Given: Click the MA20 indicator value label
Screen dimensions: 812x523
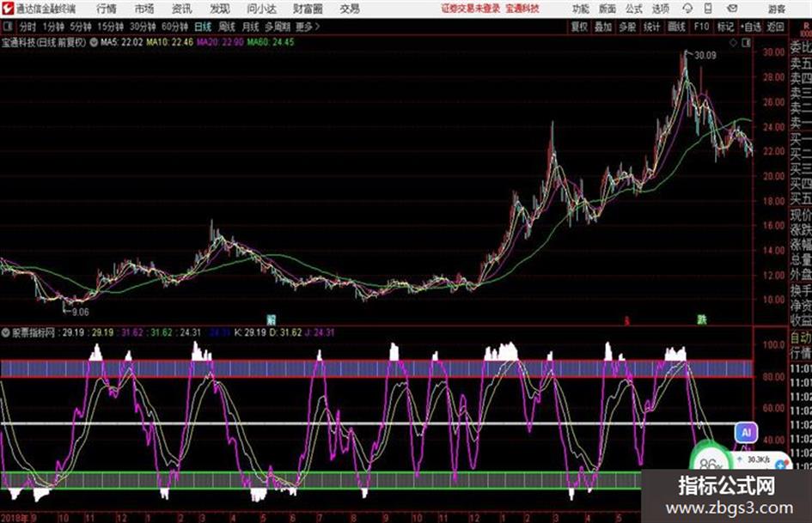Looking at the screenshot, I should click(220, 42).
